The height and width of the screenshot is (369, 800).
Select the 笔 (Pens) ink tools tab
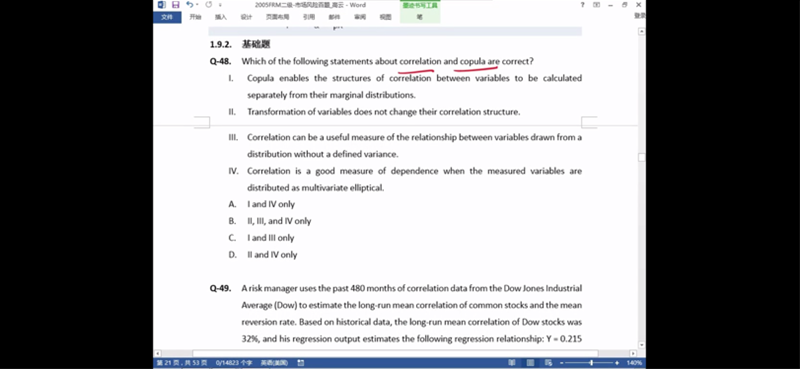click(420, 17)
